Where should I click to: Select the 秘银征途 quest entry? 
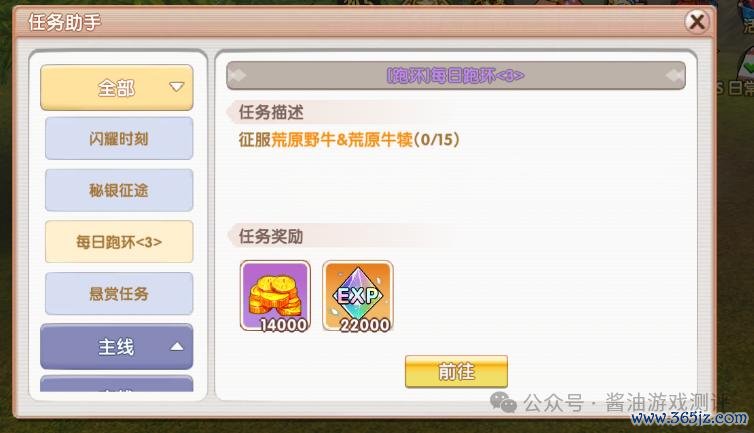coord(119,190)
